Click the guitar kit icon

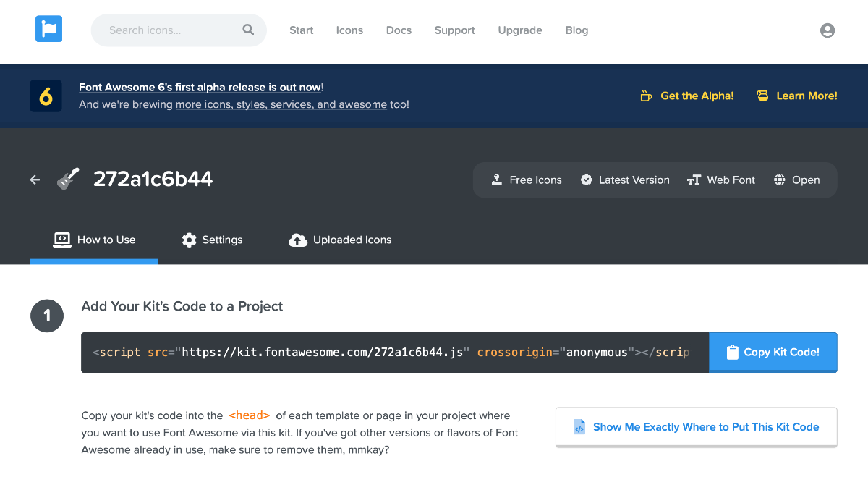[x=68, y=179]
